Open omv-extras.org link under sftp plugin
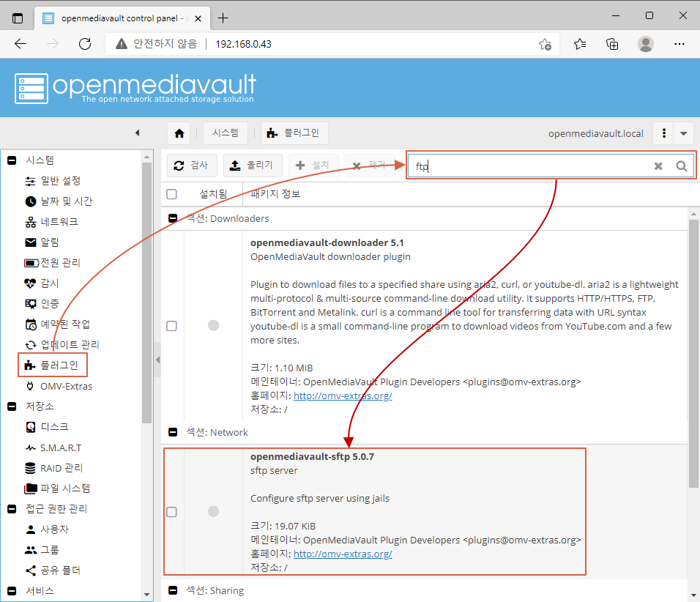Screen dimensions: 700x602 343,554
